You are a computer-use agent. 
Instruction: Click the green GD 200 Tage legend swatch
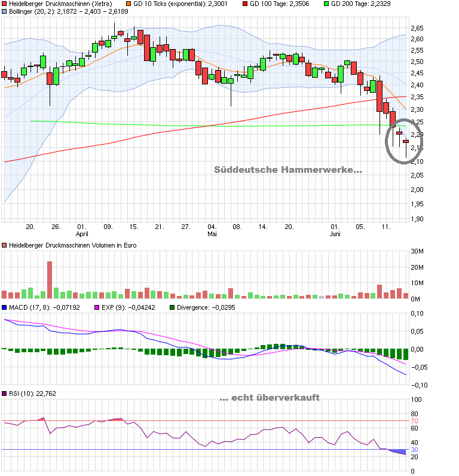326,4
